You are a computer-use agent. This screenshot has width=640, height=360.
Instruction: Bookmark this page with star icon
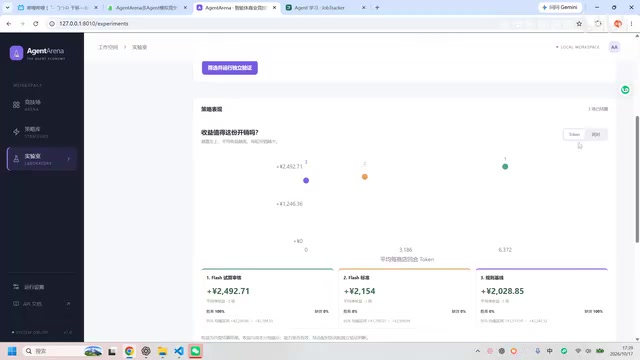[x=579, y=24]
